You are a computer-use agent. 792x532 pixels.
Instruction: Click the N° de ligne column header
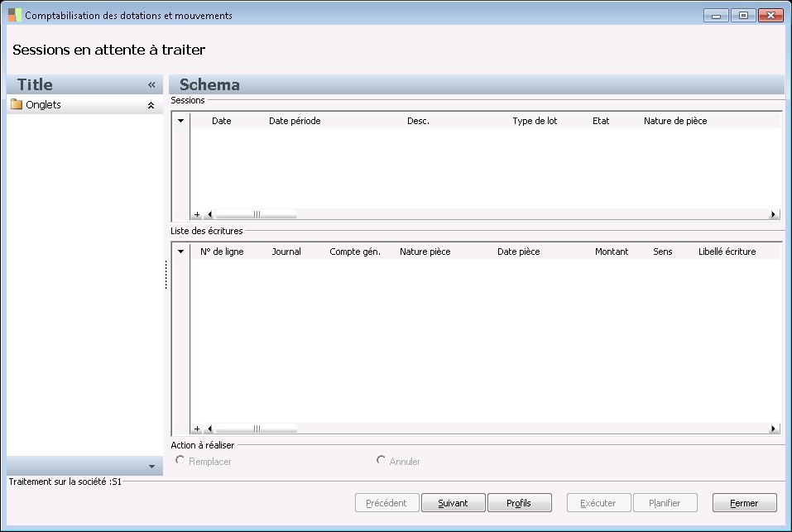tap(222, 252)
